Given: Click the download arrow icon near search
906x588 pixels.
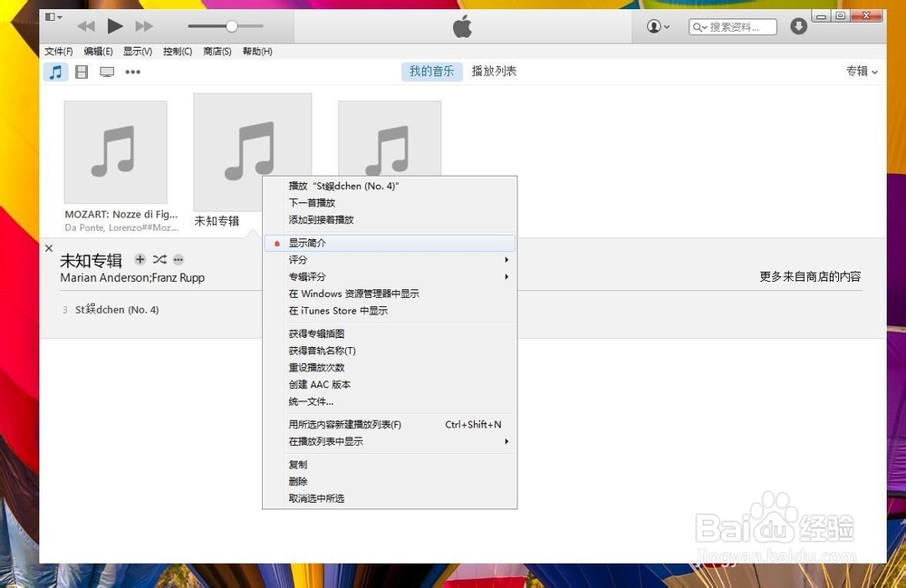Looking at the screenshot, I should pyautogui.click(x=798, y=26).
